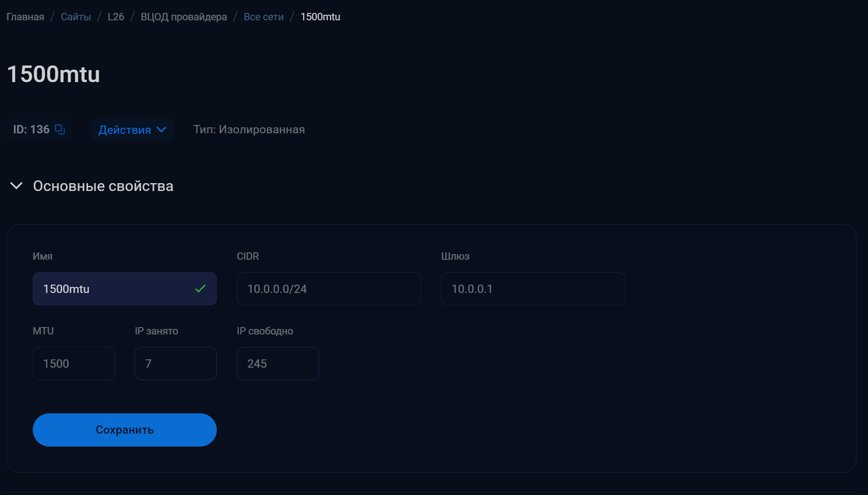Collapse section using chevron beside Основные свойства
Screen dimensions: 868x495
coord(17,186)
